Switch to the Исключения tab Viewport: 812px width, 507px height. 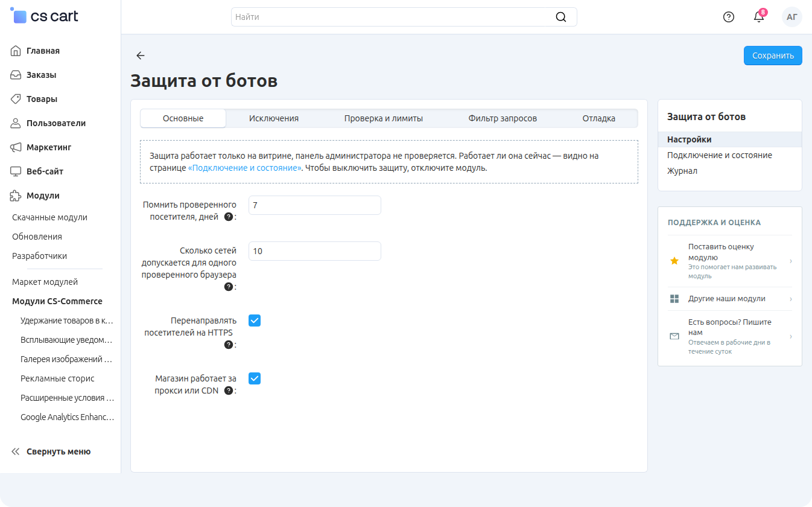[x=274, y=118]
